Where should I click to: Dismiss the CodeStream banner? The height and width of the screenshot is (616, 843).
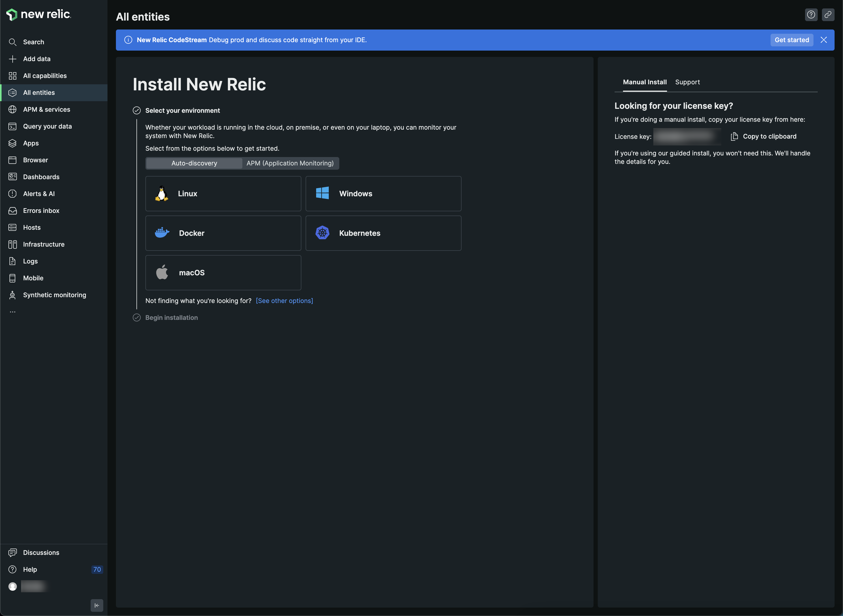[x=824, y=40]
